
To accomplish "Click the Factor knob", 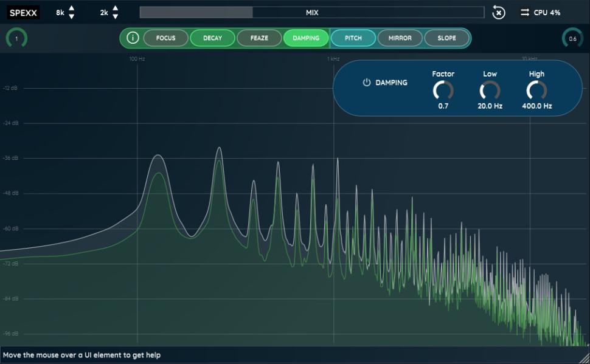I will tap(443, 91).
